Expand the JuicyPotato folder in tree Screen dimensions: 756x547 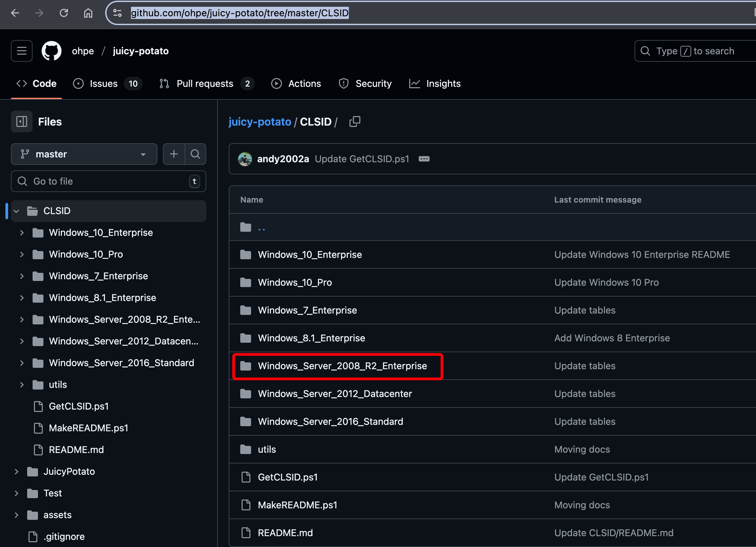(16, 472)
